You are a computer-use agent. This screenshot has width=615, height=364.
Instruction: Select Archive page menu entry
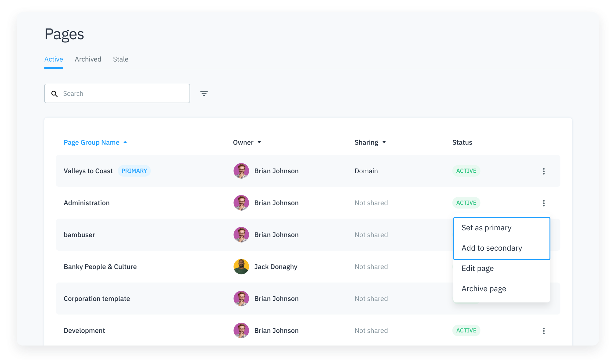484,289
